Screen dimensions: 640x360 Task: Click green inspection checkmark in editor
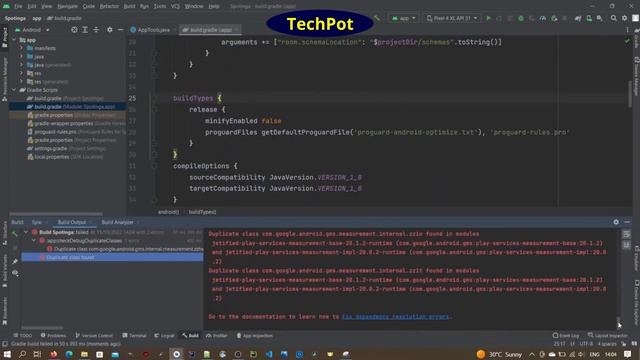coord(627,41)
